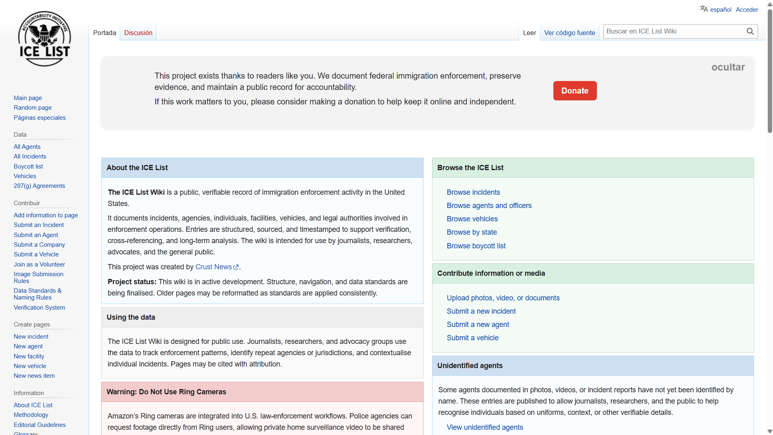Select the Portada tab

(x=104, y=33)
